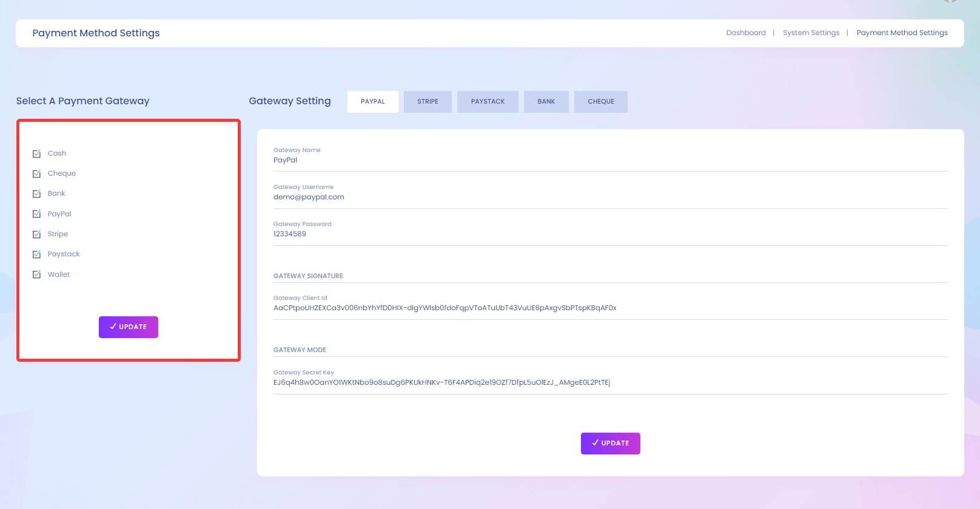Toggle the Cheque gateway checkbox
The width and height of the screenshot is (980, 509).
36,174
